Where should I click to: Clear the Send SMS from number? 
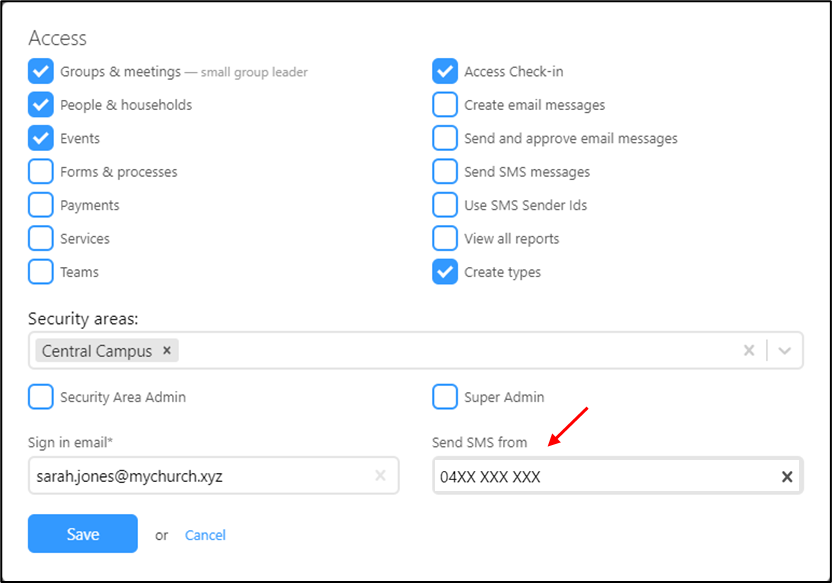(787, 476)
